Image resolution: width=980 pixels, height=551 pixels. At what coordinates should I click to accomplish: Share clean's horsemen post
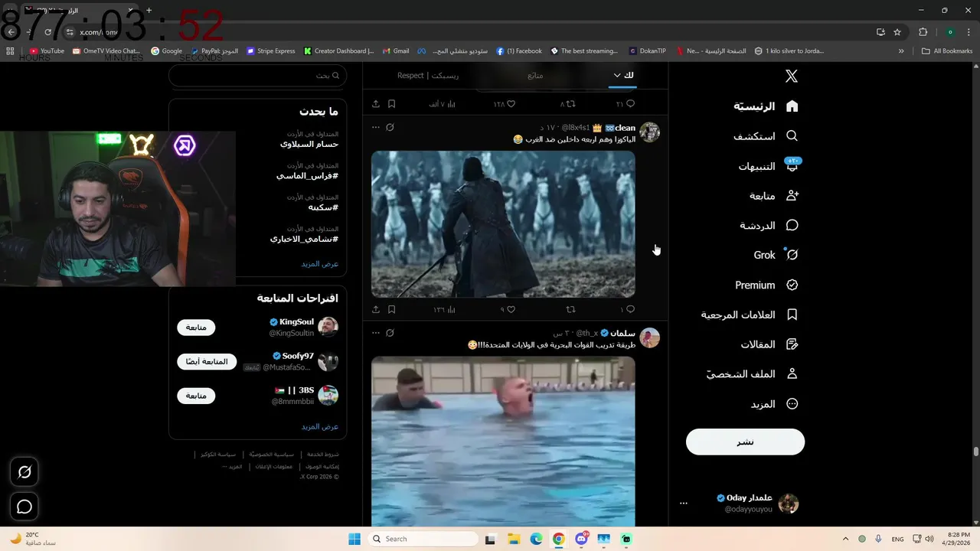[x=376, y=309]
